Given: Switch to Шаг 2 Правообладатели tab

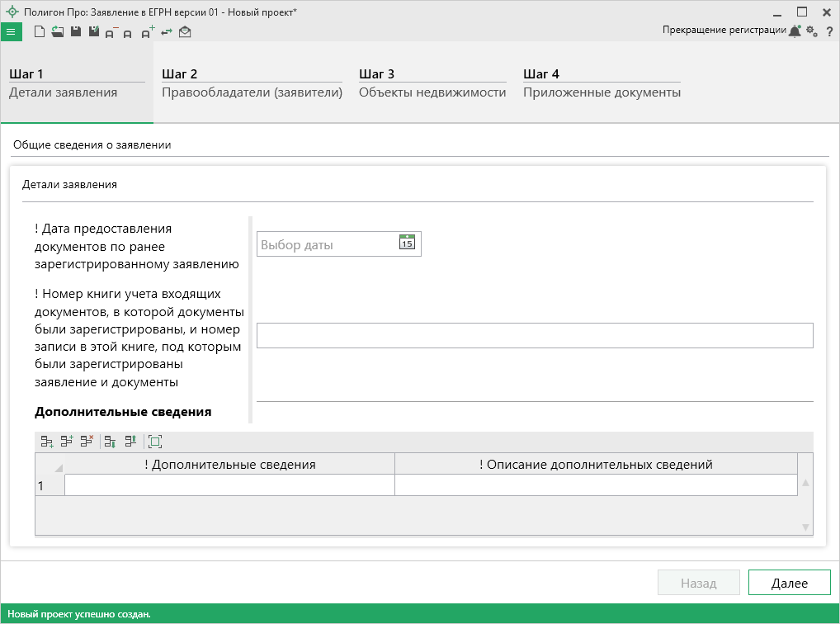Looking at the screenshot, I should tap(252, 83).
